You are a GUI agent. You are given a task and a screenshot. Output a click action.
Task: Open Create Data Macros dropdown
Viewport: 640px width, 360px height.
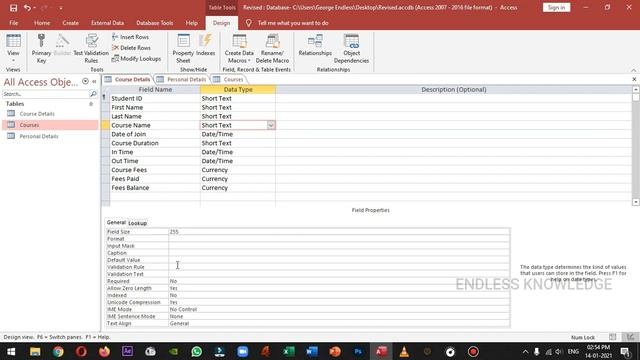[239, 48]
